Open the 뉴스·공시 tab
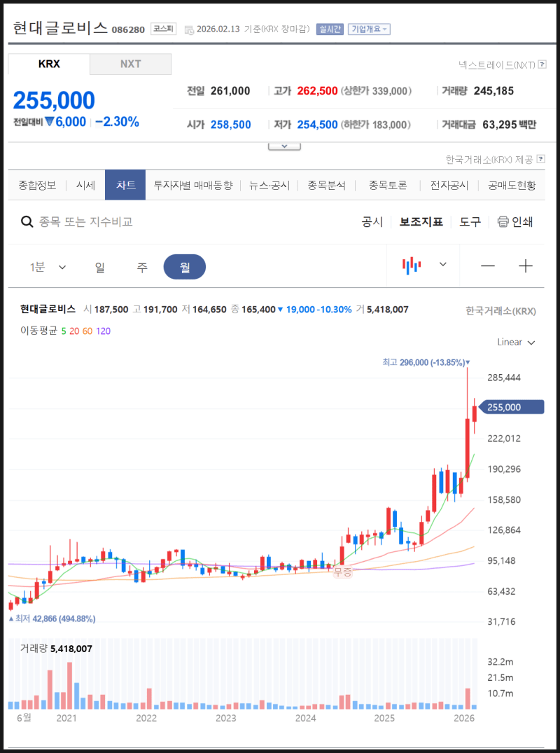The width and height of the screenshot is (560, 753). point(269,186)
